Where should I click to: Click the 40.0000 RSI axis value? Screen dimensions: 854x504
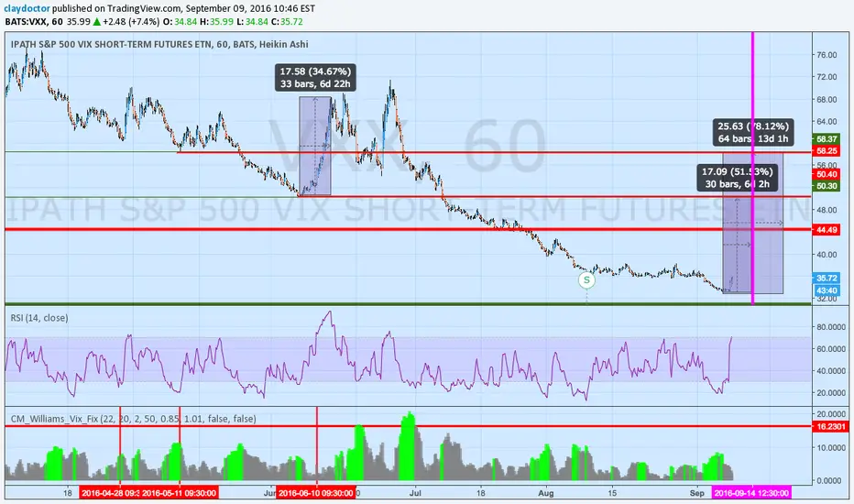pyautogui.click(x=830, y=371)
